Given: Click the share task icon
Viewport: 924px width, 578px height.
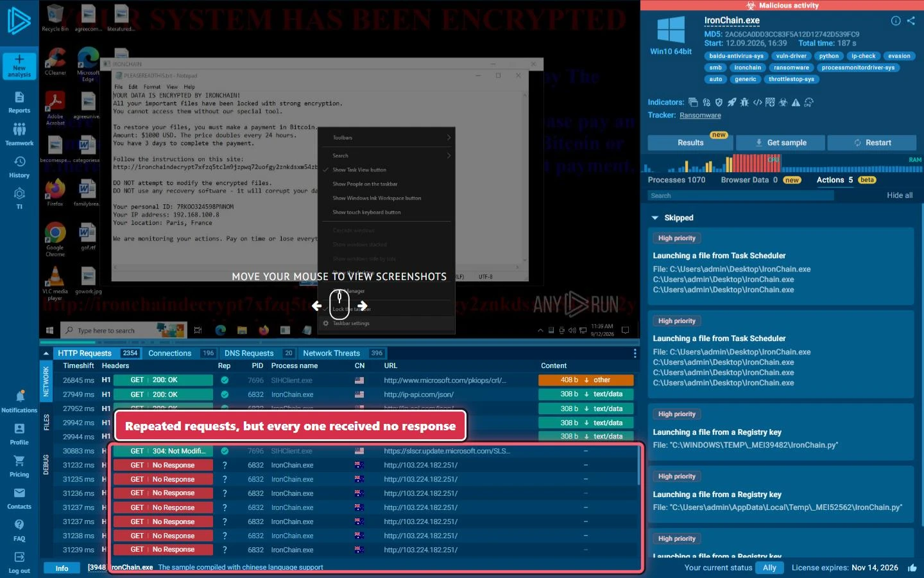Looking at the screenshot, I should coord(911,21).
